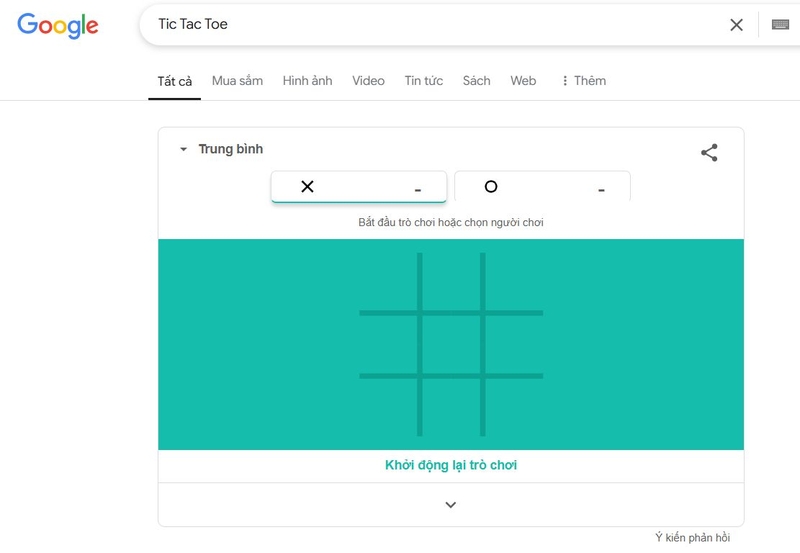Image resolution: width=800 pixels, height=553 pixels.
Task: Choose to play as O
Action: coord(542,187)
